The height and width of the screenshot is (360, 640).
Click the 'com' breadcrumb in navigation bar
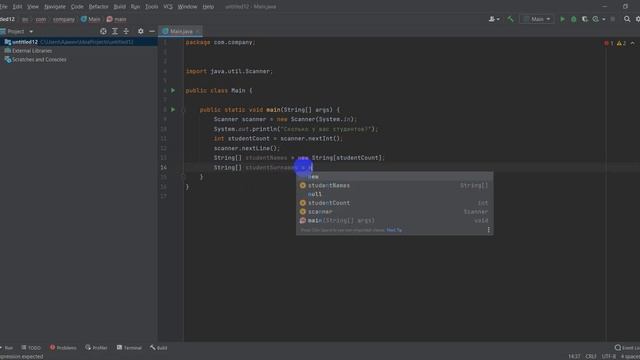[x=41, y=19]
